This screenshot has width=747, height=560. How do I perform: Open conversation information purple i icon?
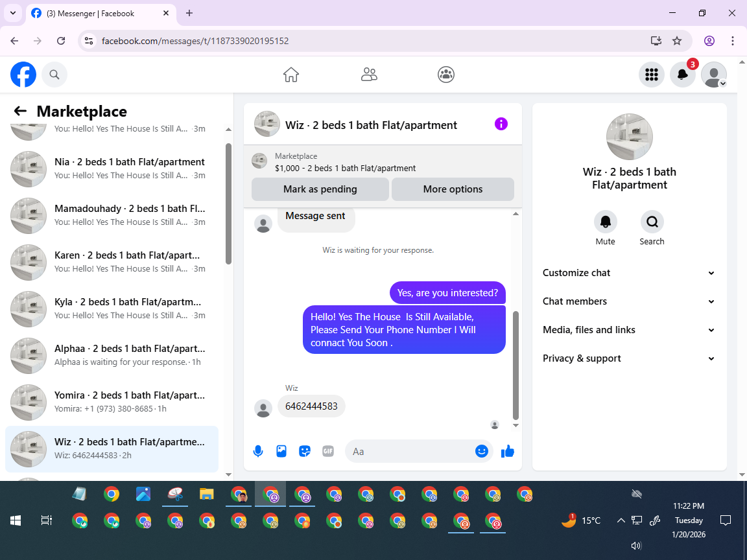pos(501,124)
